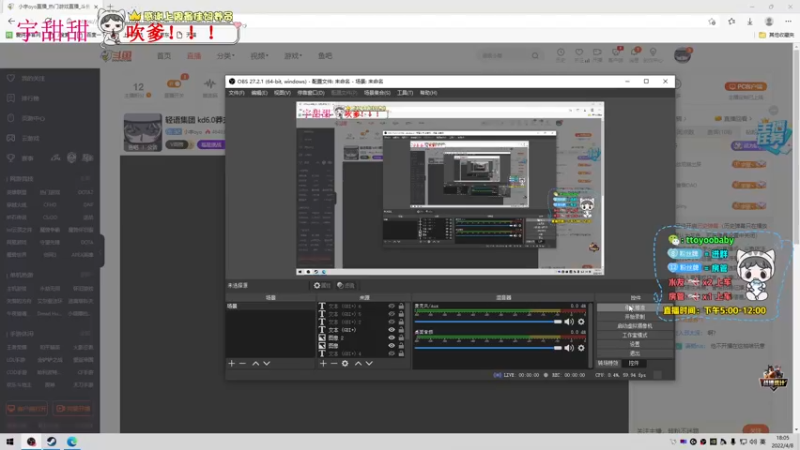Click the 开始推流 button in OBS

(635, 308)
